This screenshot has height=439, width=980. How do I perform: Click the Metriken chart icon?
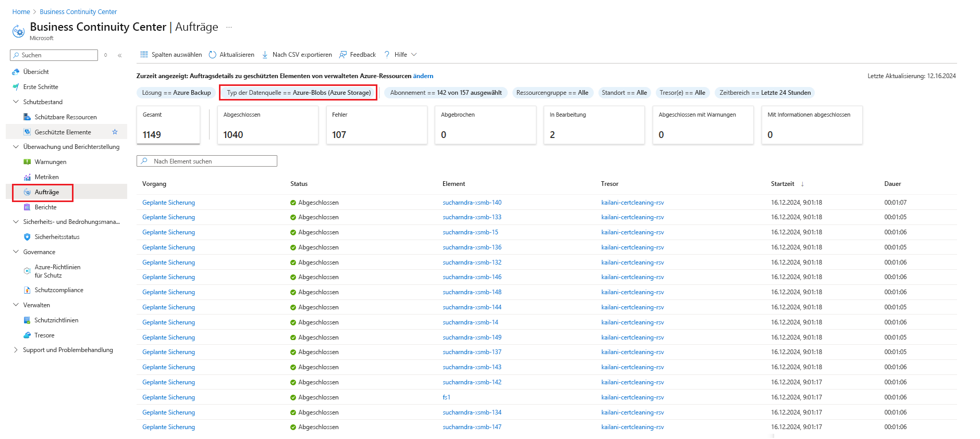coord(27,177)
